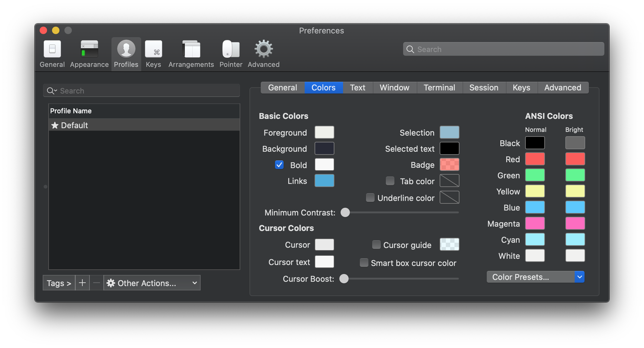This screenshot has width=644, height=348.
Task: Click the plus icon to add profile
Action: point(82,283)
